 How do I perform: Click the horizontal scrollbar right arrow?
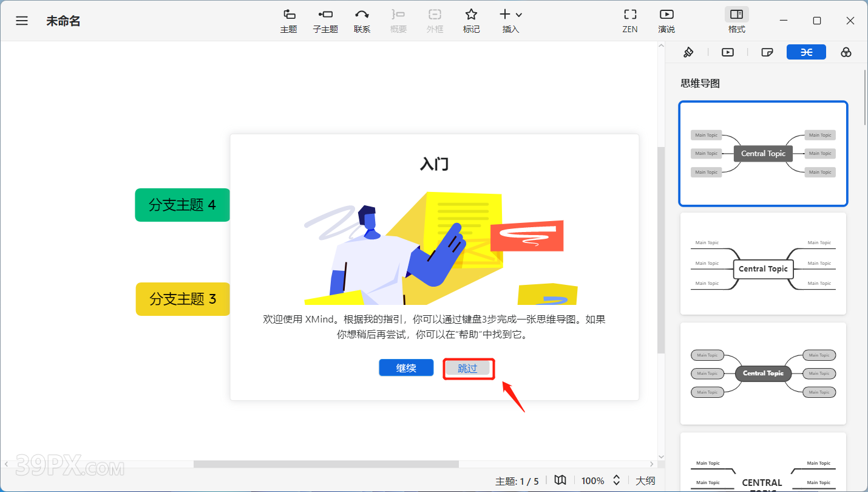click(652, 464)
